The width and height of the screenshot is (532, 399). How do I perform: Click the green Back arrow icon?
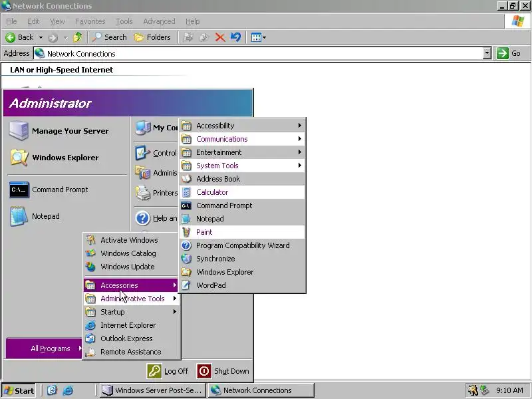11,37
